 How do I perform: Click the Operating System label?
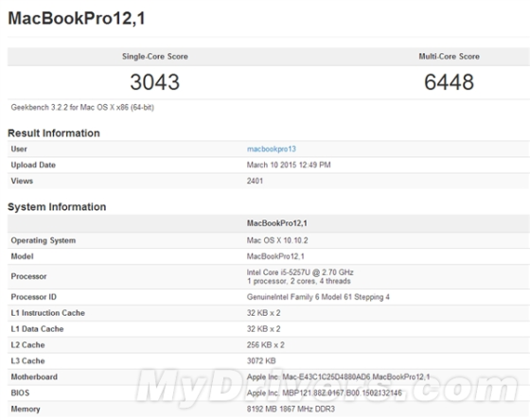click(44, 240)
